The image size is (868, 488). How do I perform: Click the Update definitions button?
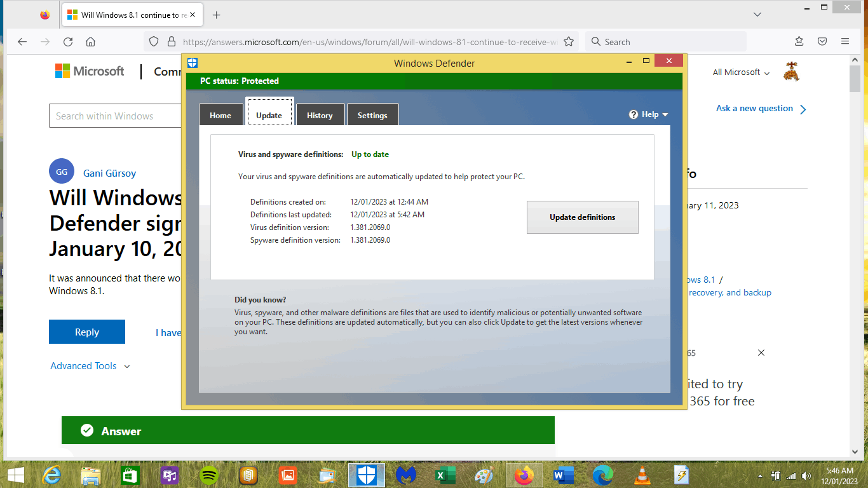point(583,217)
